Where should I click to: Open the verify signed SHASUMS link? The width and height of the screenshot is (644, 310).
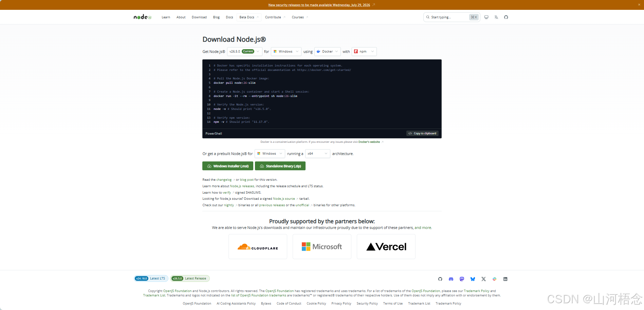tap(227, 193)
